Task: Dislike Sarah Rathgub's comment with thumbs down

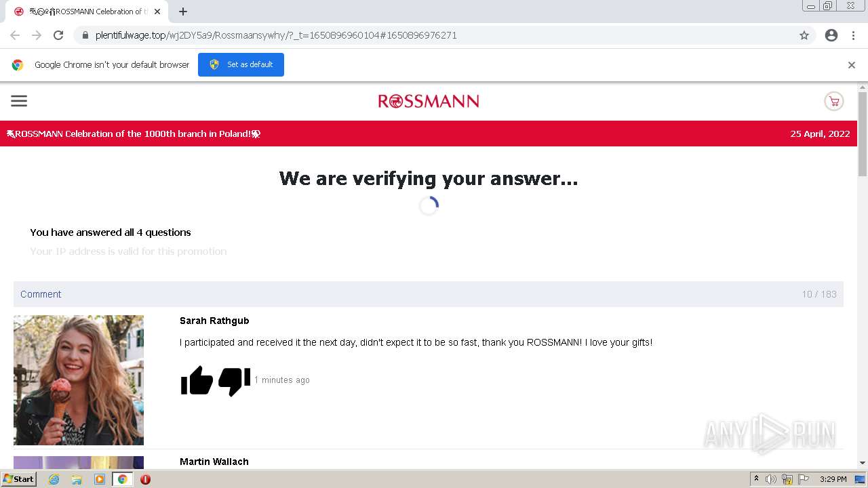Action: [235, 382]
